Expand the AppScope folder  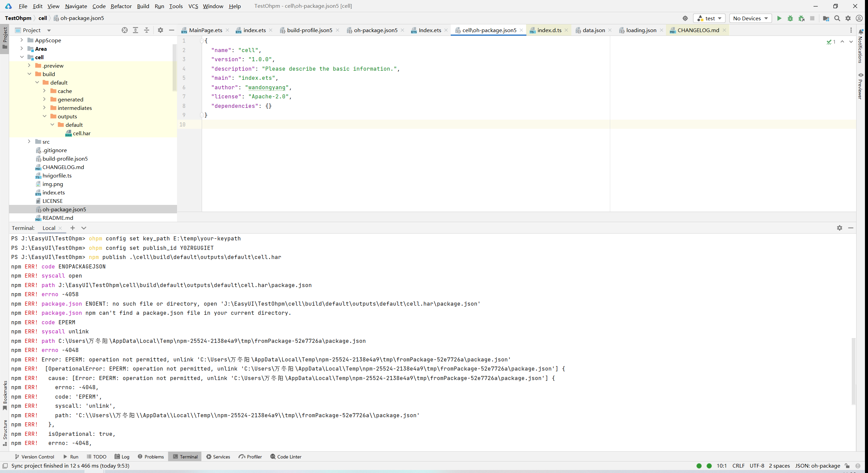point(22,40)
